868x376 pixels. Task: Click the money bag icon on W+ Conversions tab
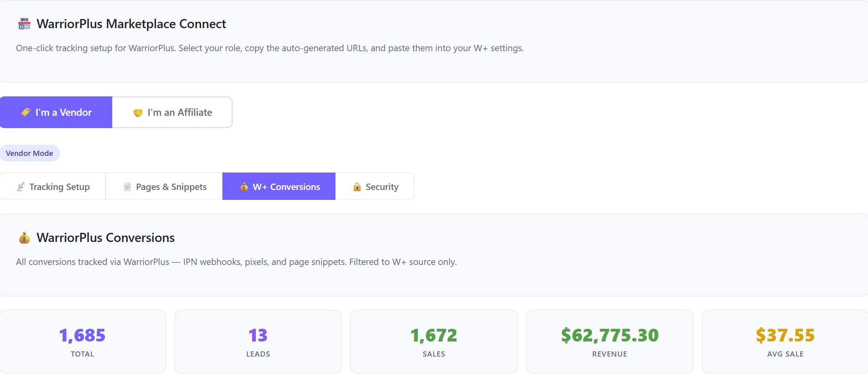click(244, 187)
